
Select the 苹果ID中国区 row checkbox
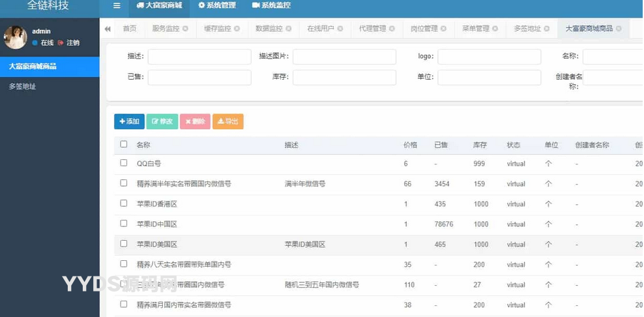click(124, 224)
